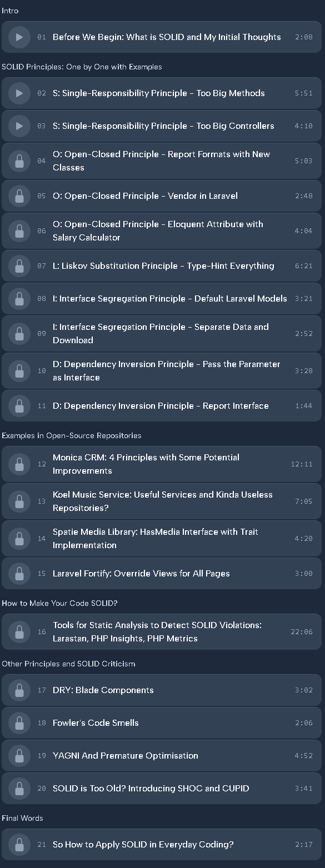This screenshot has width=325, height=868.
Task: Click lock icon for Eloquent Attribute Salary Calculator
Action: click(x=19, y=231)
